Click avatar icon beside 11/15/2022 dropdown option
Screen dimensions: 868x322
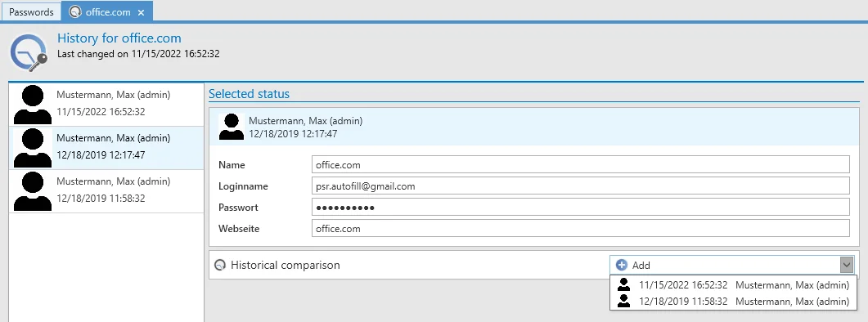(624, 285)
